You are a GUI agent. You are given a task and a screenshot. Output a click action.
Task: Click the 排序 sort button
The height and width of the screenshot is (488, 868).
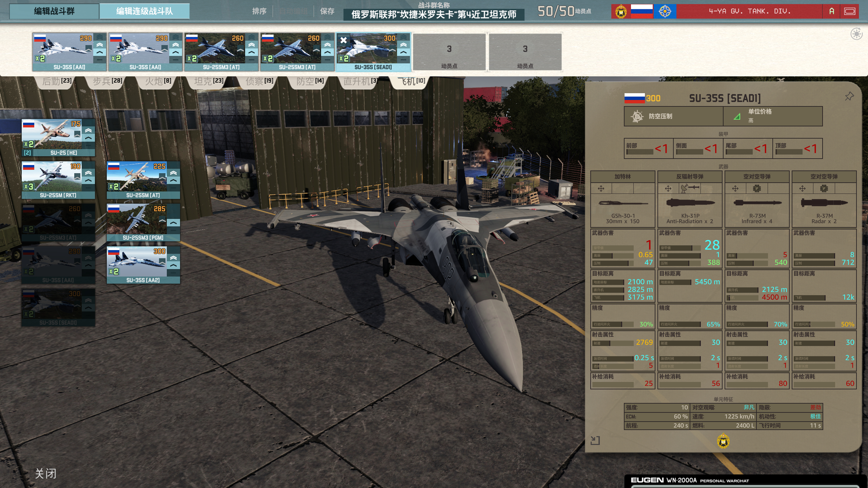point(259,12)
